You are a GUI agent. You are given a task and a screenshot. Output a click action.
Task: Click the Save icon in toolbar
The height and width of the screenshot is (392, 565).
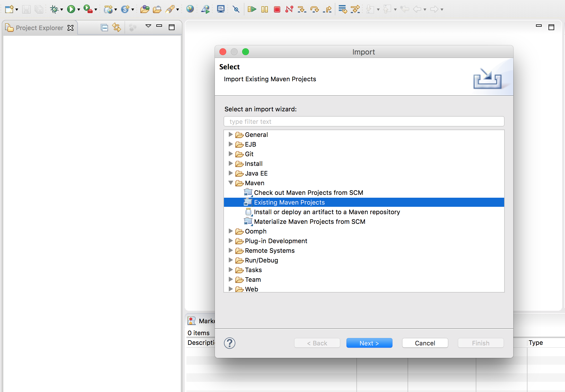(26, 9)
